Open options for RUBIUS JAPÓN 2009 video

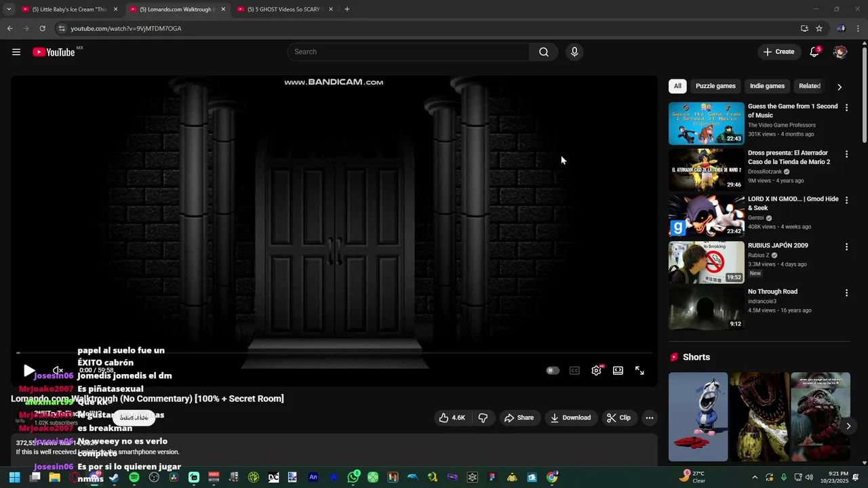tap(846, 247)
